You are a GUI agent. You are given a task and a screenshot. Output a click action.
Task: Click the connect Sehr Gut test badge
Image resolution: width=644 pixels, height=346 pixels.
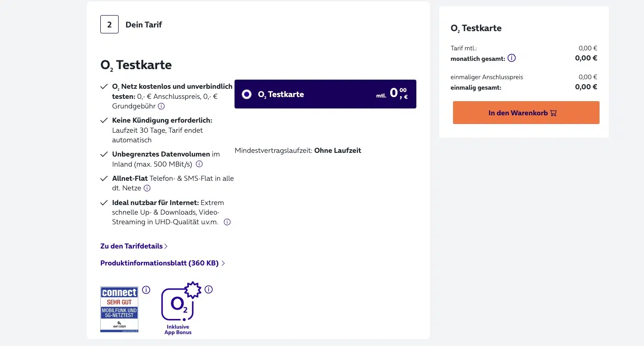[119, 309]
